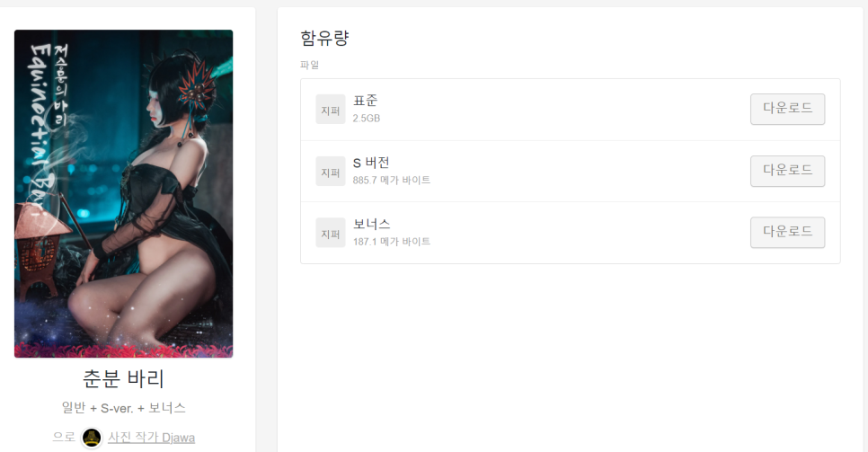The width and height of the screenshot is (868, 452).
Task: Open the 춘분 바리 cover image
Action: pos(123,194)
